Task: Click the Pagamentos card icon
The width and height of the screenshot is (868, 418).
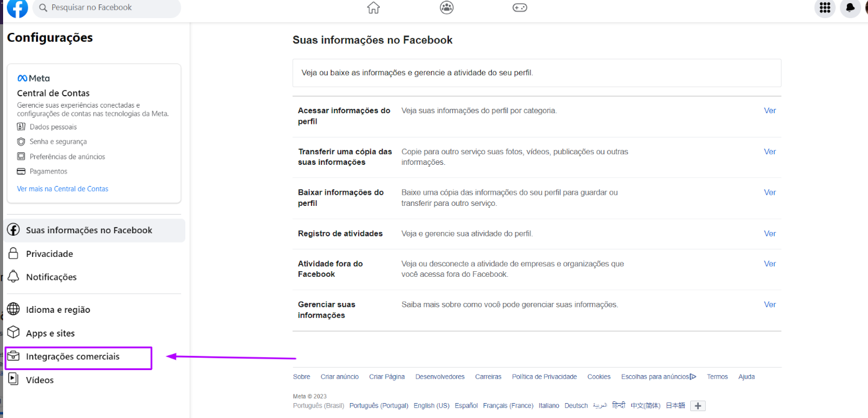Action: click(21, 171)
